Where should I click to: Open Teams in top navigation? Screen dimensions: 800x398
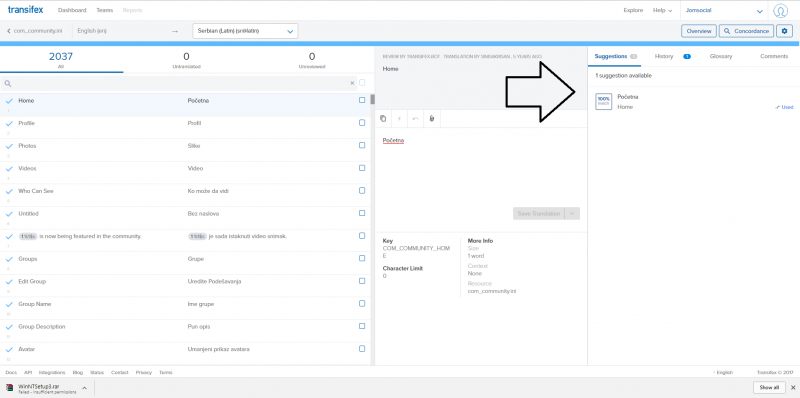[x=105, y=10]
